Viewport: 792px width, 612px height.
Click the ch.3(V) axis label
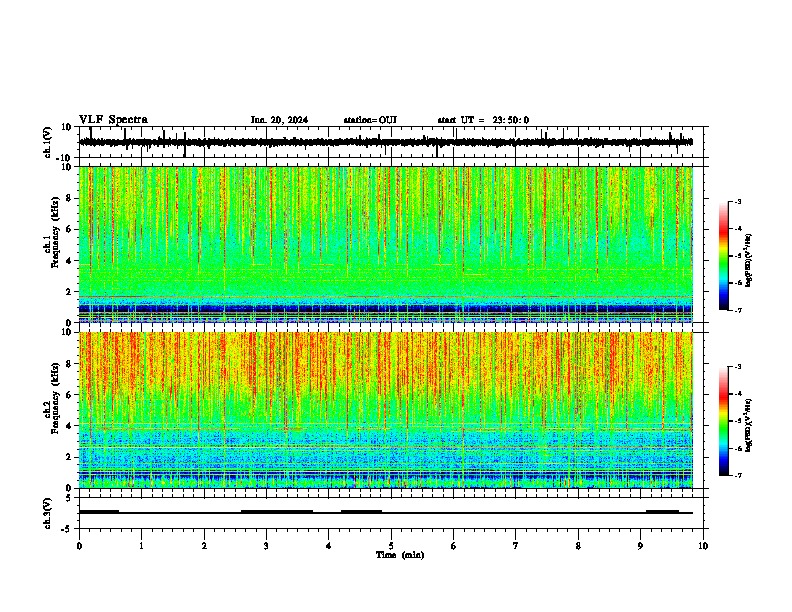[x=48, y=513]
